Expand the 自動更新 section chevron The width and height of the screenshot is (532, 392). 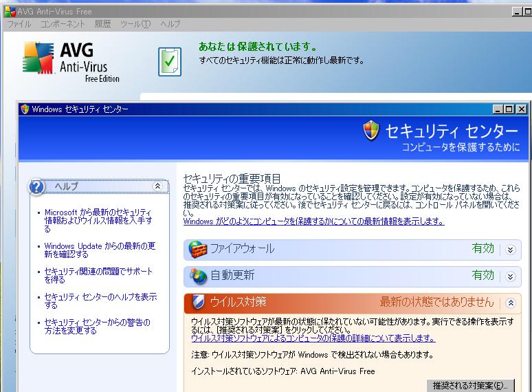[510, 276]
